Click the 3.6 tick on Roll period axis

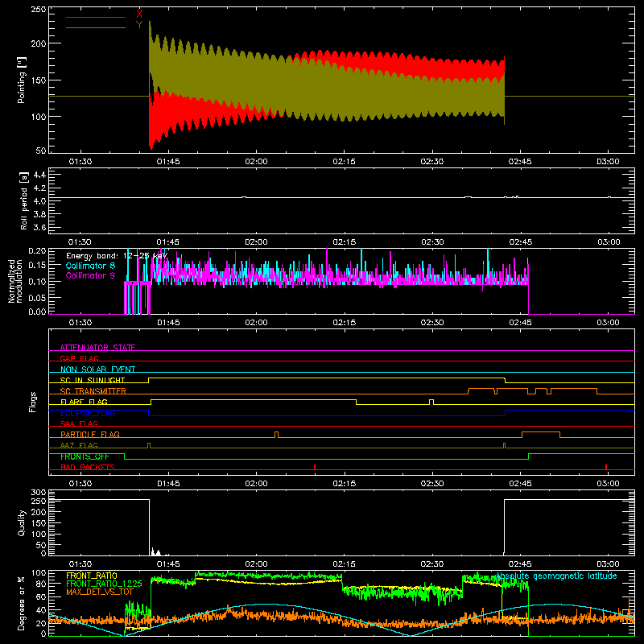click(39, 227)
